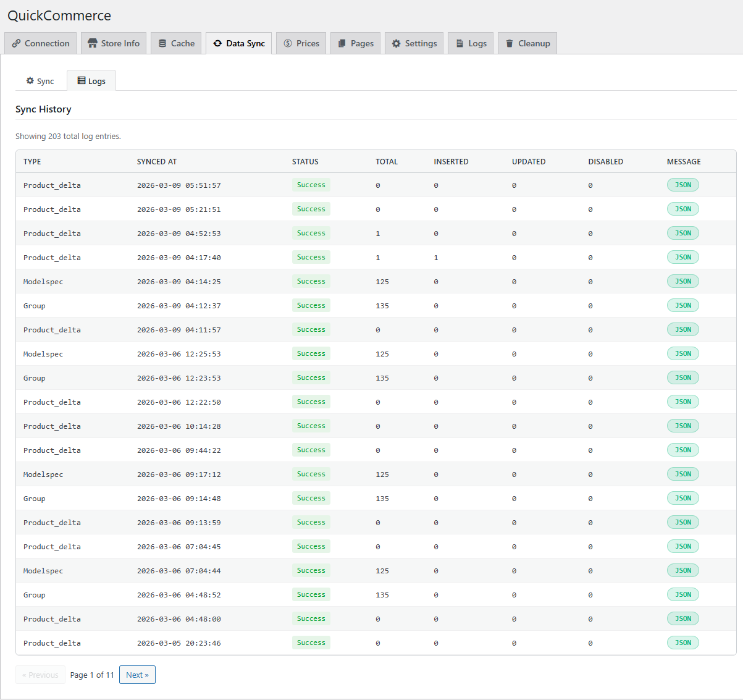Click the sync arrows icon on Data Sync tab
This screenshot has height=700, width=743.
point(217,43)
